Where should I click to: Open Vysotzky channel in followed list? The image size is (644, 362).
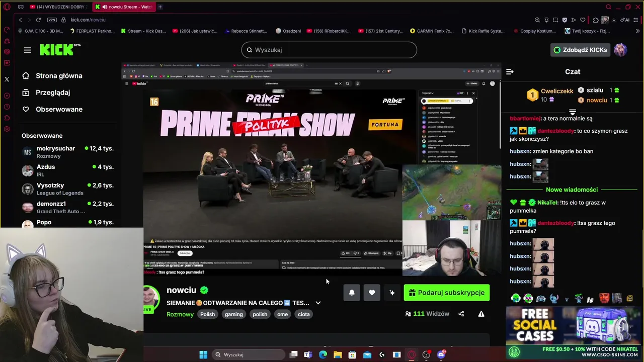point(68,189)
